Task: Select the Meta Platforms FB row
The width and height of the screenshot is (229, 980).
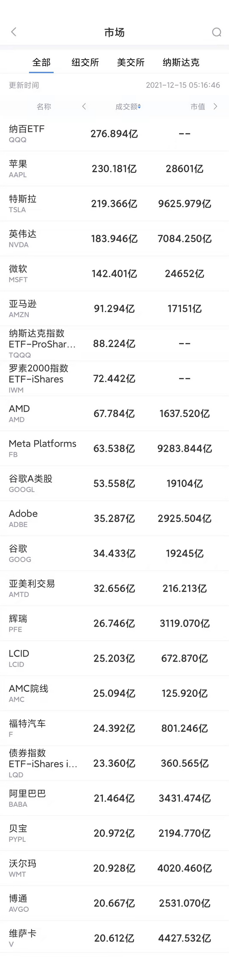Action: coord(114,448)
